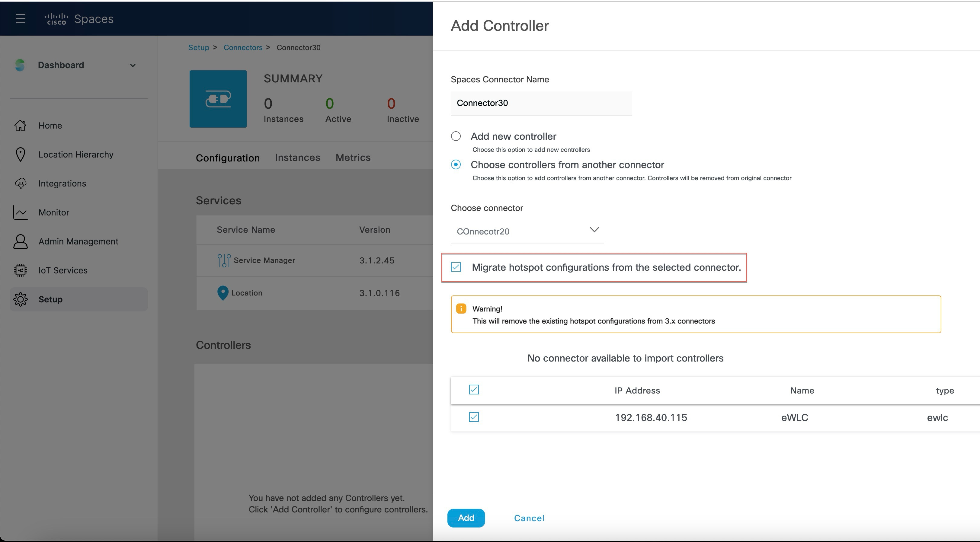Follow the Connectors breadcrumb link
980x542 pixels.
point(243,48)
